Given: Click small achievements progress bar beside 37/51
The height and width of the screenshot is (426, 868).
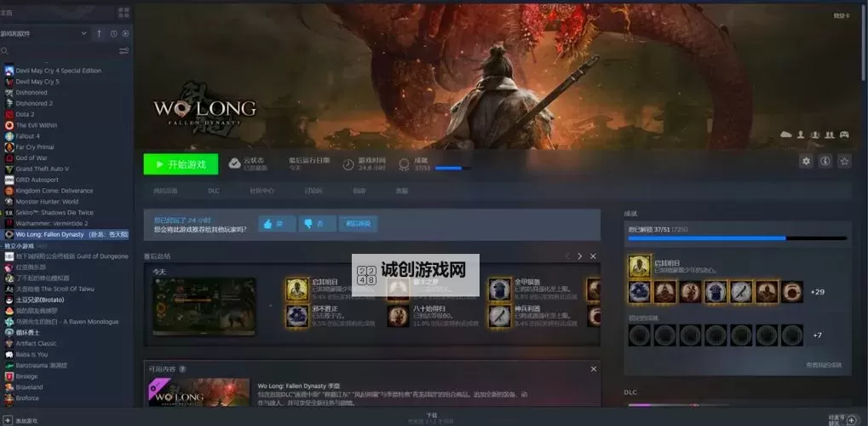Looking at the screenshot, I should pyautogui.click(x=453, y=168).
